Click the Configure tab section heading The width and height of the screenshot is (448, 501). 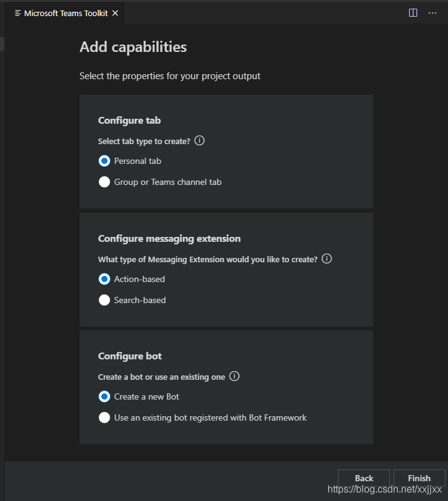(129, 121)
